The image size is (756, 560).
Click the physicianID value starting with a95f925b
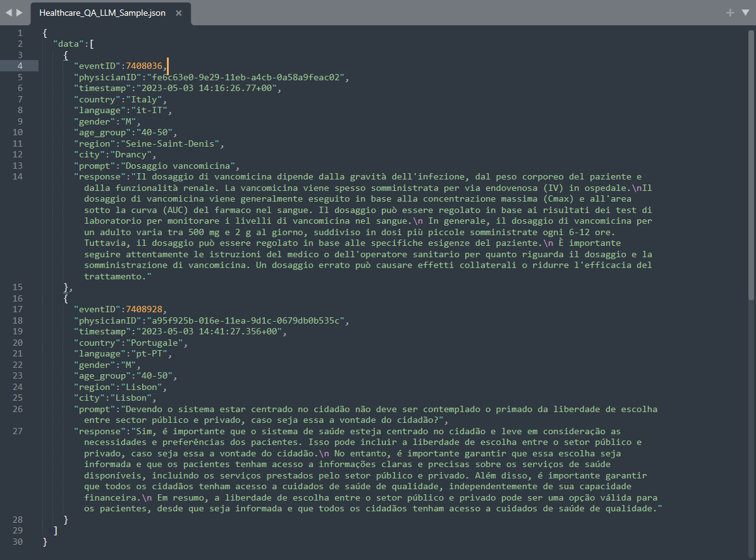click(x=245, y=320)
